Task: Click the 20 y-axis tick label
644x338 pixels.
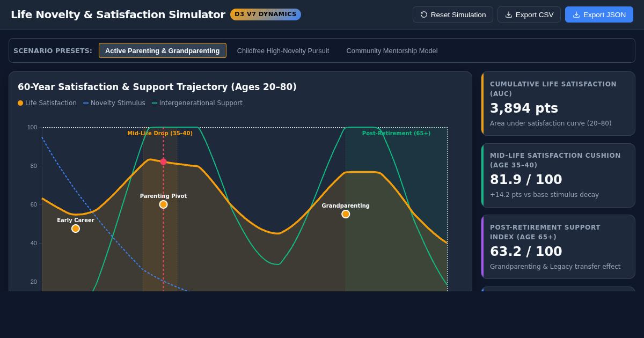Action: point(34,282)
